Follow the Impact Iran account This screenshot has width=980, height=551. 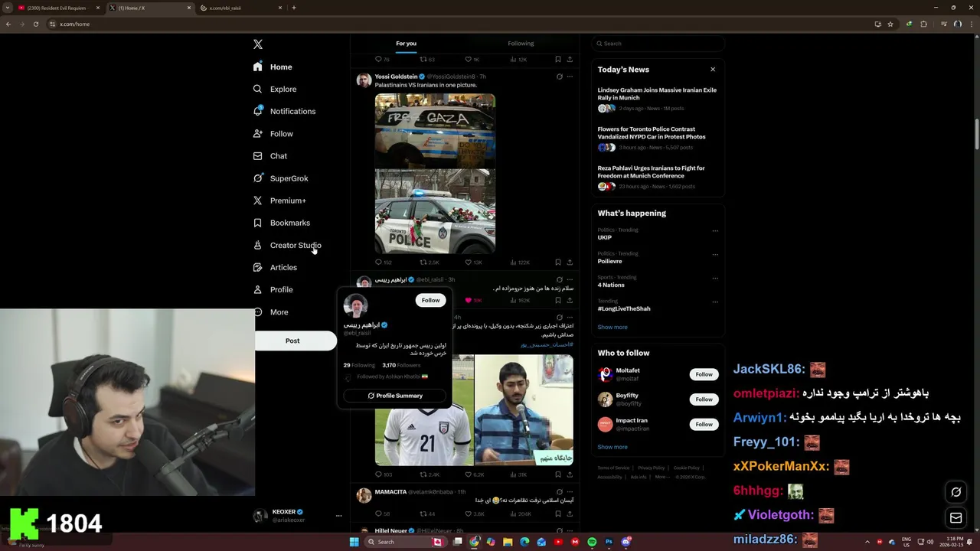click(704, 424)
